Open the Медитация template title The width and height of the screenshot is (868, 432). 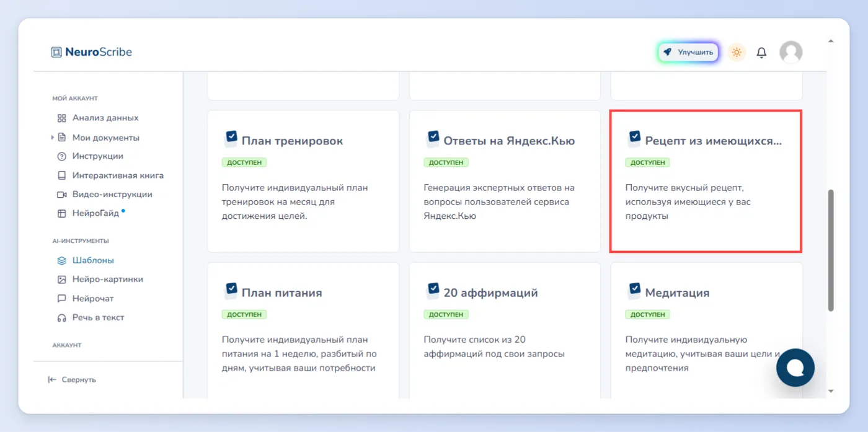677,293
